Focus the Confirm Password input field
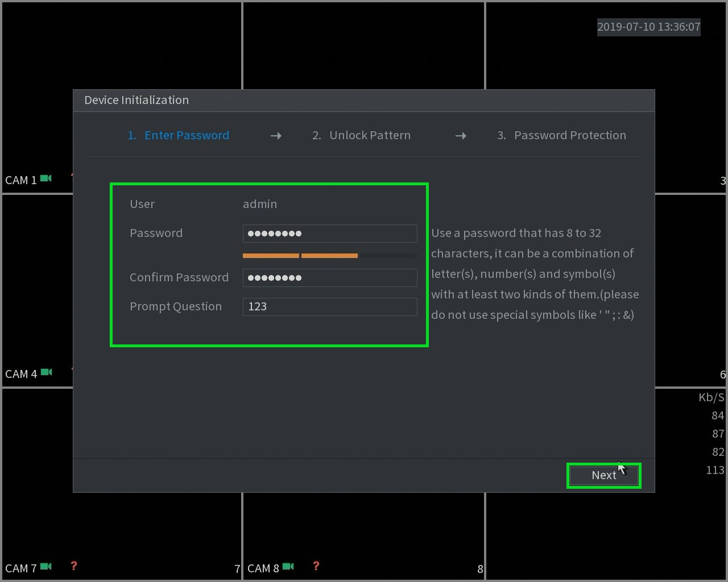 (x=330, y=278)
